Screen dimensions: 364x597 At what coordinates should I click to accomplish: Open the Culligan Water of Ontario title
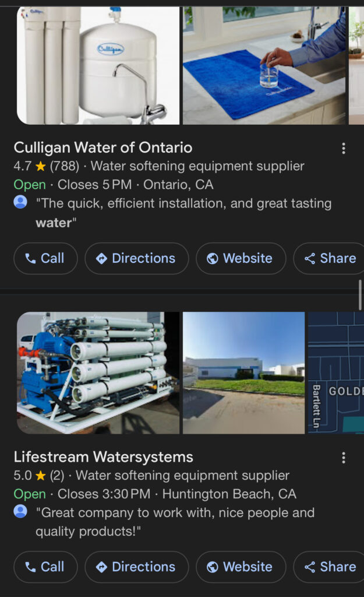[103, 148]
